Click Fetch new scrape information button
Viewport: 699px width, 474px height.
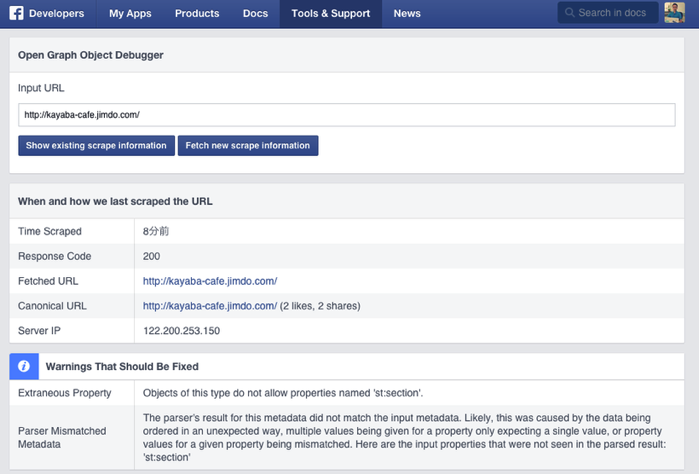click(248, 145)
